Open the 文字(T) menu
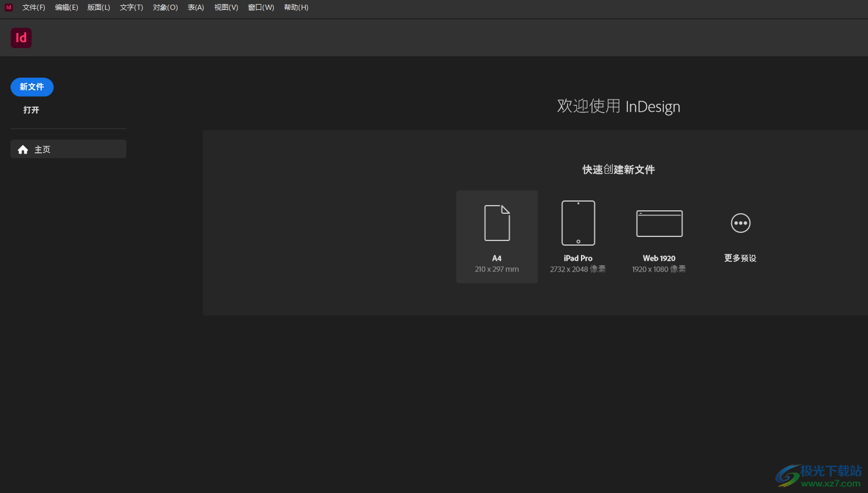The height and width of the screenshot is (493, 868). click(x=132, y=8)
